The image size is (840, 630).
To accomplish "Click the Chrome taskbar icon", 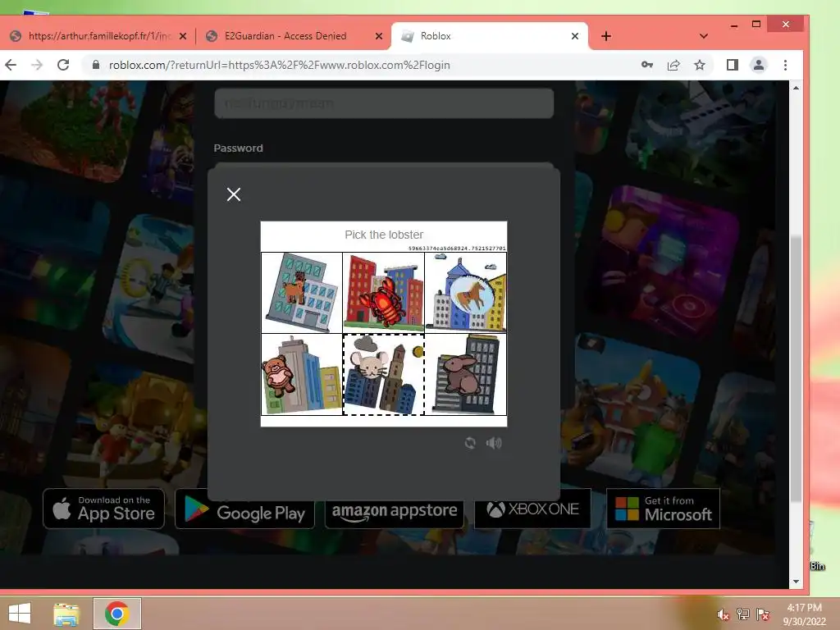I will [117, 614].
